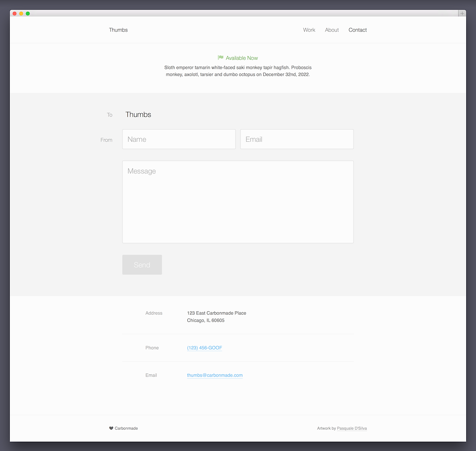Open the Carbonmade footer link

coord(126,428)
